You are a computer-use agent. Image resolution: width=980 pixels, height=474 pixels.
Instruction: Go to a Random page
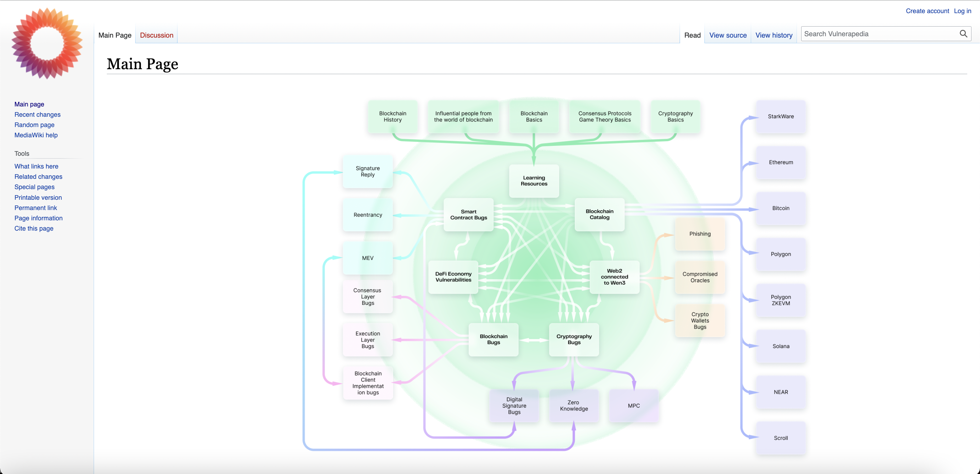click(x=34, y=125)
